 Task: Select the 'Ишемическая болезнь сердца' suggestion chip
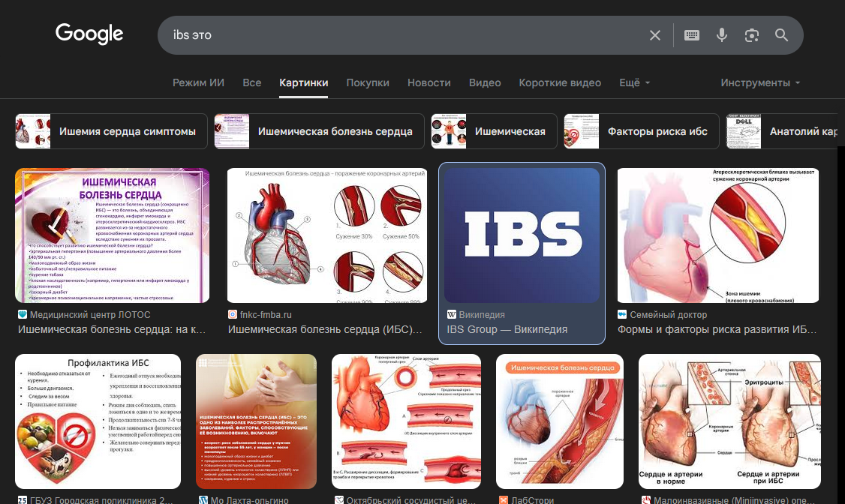coord(319,131)
